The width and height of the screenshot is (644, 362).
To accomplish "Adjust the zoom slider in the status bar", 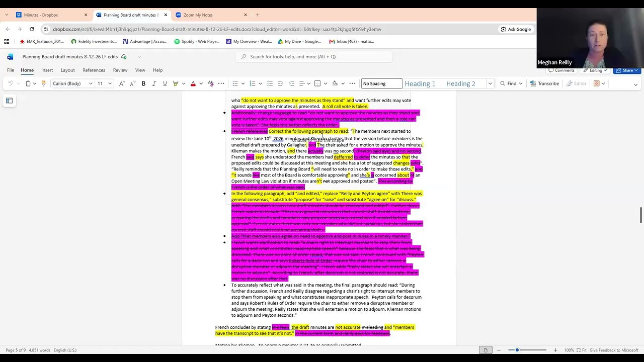I will coord(517,350).
